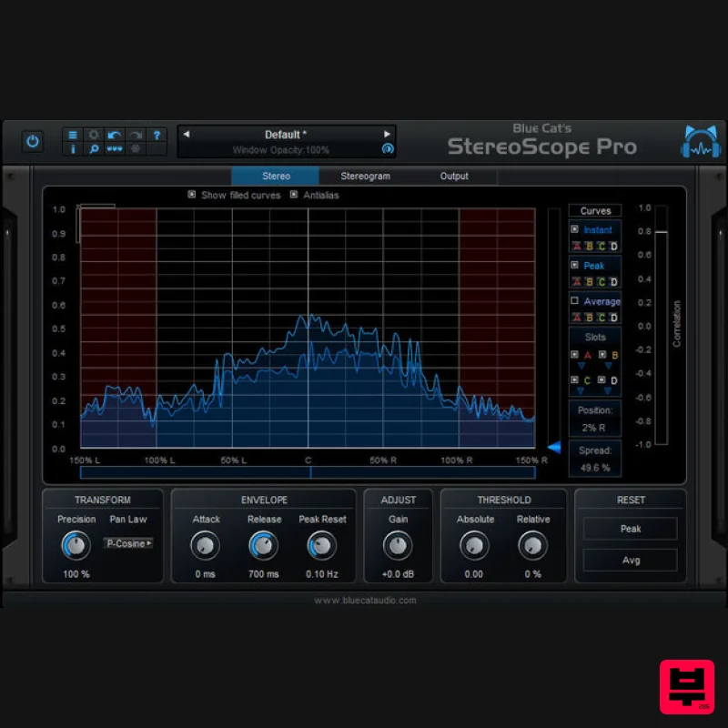Select the magnifier zoom icon
This screenshot has height=728, width=728.
(x=94, y=151)
